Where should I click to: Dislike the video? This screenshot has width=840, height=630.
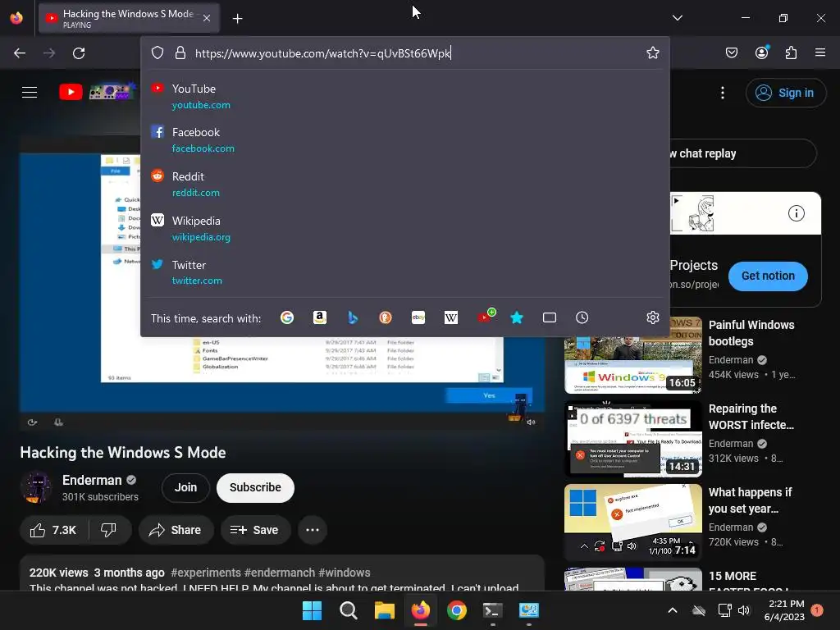[109, 530]
